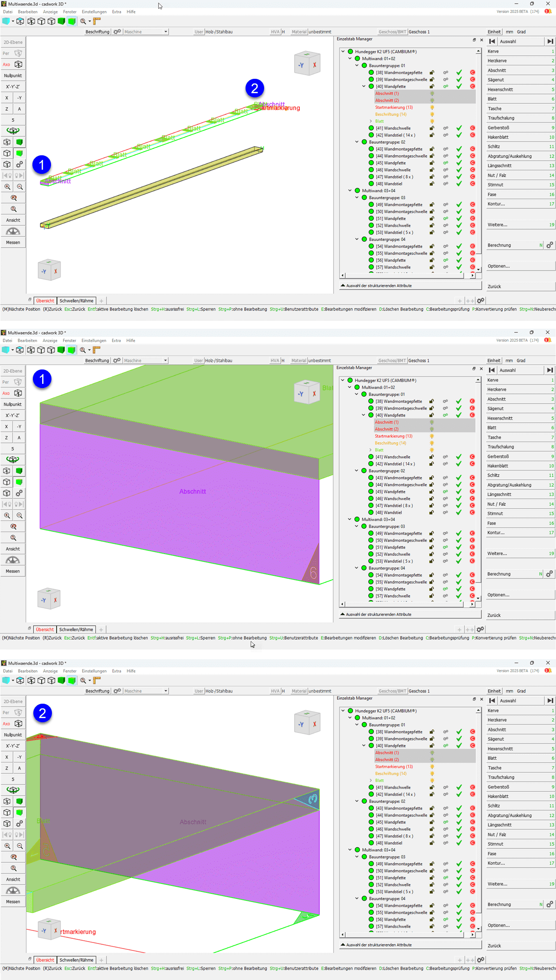Open the Extra menu in middle window
This screenshot has height=980, width=556.
coord(116,341)
